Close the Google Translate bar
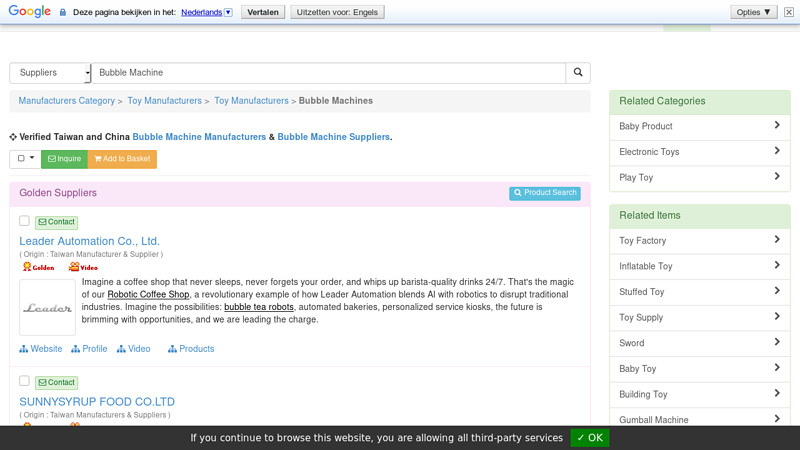The image size is (800, 450). pyautogui.click(x=789, y=12)
